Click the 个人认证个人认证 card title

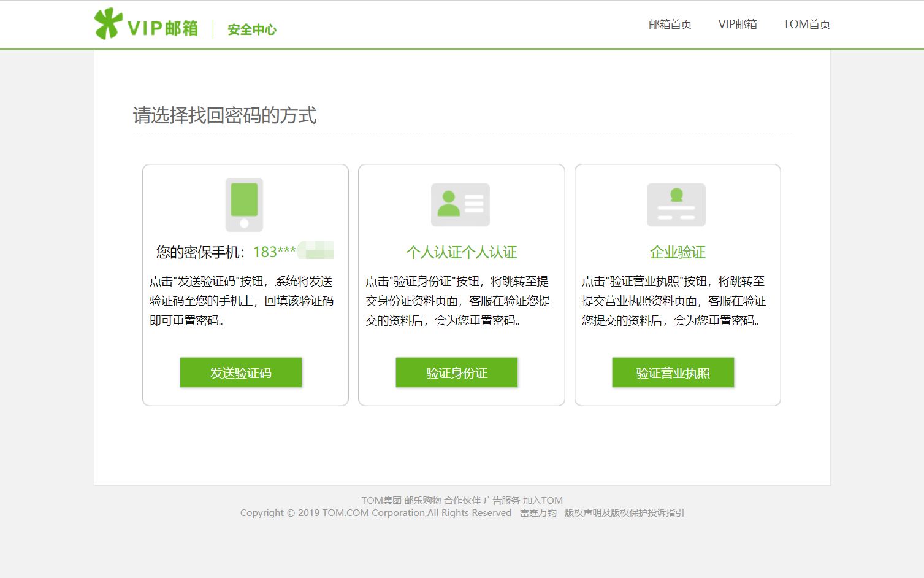point(462,252)
